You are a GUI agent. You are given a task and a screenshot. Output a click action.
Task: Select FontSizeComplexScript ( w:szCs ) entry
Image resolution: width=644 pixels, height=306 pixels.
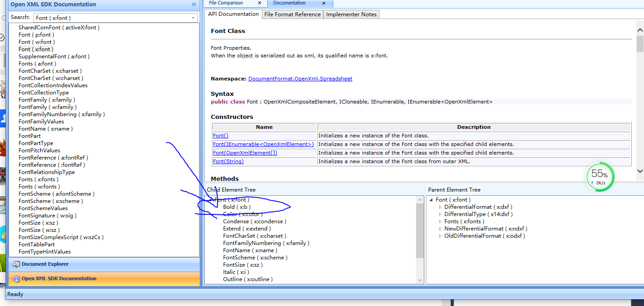point(61,237)
